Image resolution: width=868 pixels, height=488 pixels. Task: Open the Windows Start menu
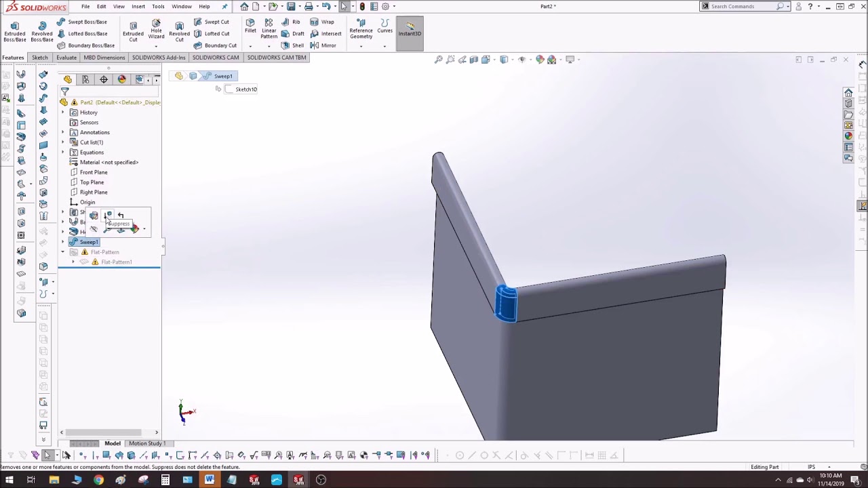click(9, 480)
